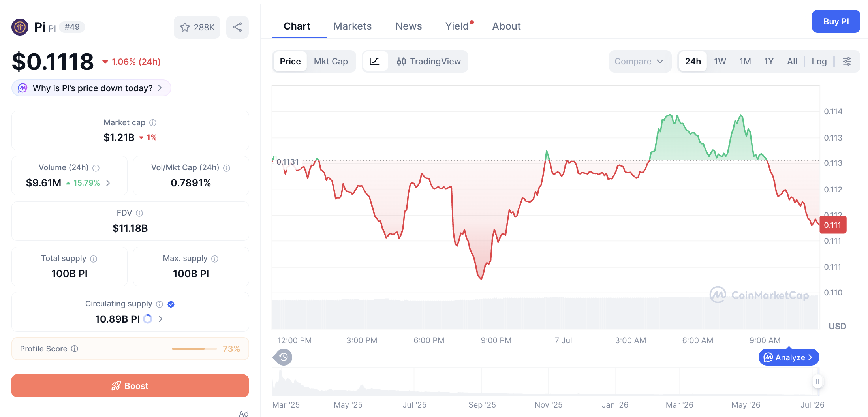The height and width of the screenshot is (417, 868).
Task: Click the 73% profile score text
Action: pos(231,349)
